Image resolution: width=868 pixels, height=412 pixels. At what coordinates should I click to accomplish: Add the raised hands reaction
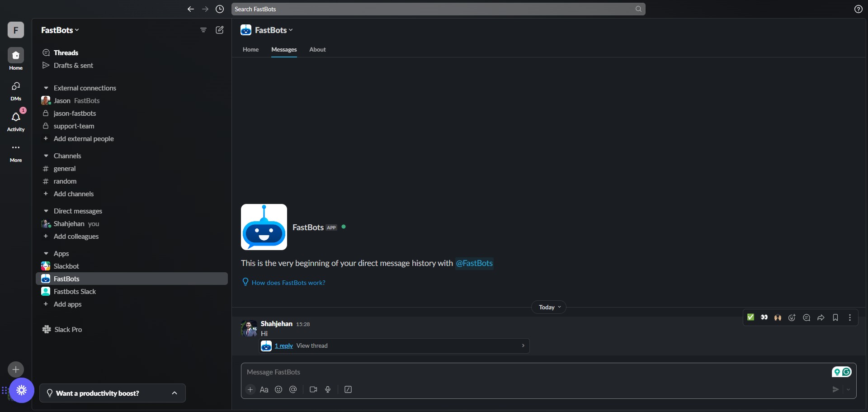click(x=778, y=317)
